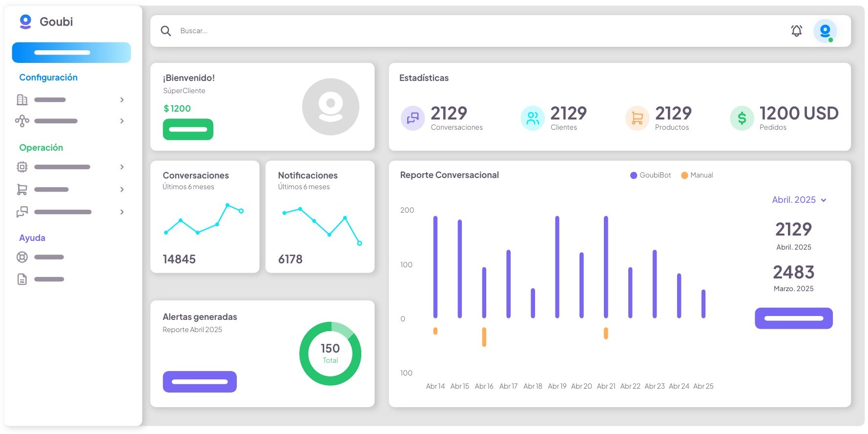Click the Clientes statistics icon

[x=533, y=118]
